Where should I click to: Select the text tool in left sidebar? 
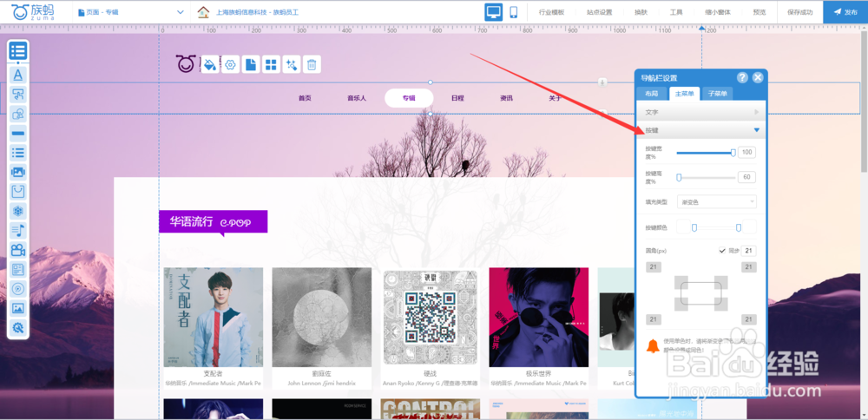tap(18, 75)
